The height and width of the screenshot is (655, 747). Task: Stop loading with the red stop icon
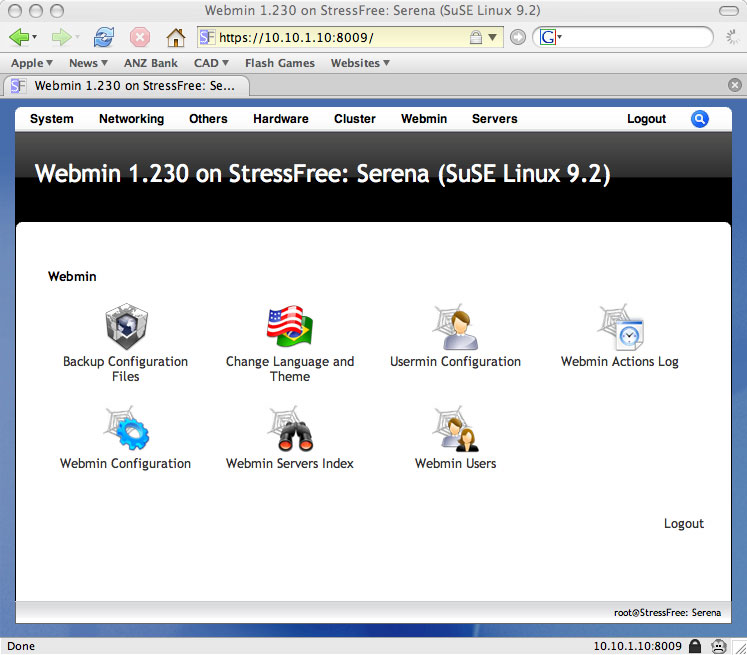click(140, 37)
